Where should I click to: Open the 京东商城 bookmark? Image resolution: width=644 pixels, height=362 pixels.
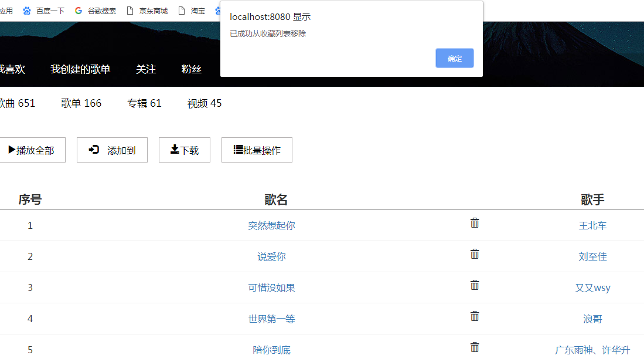pyautogui.click(x=147, y=11)
